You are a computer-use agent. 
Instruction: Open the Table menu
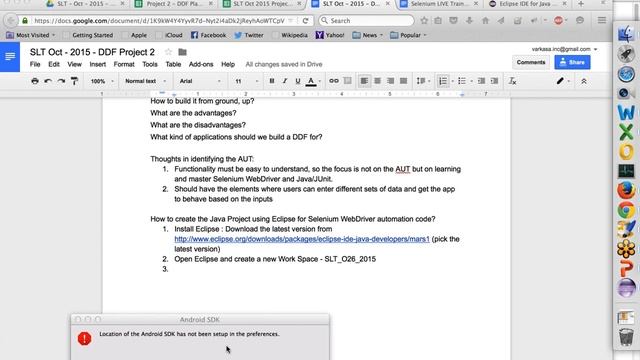click(173, 64)
